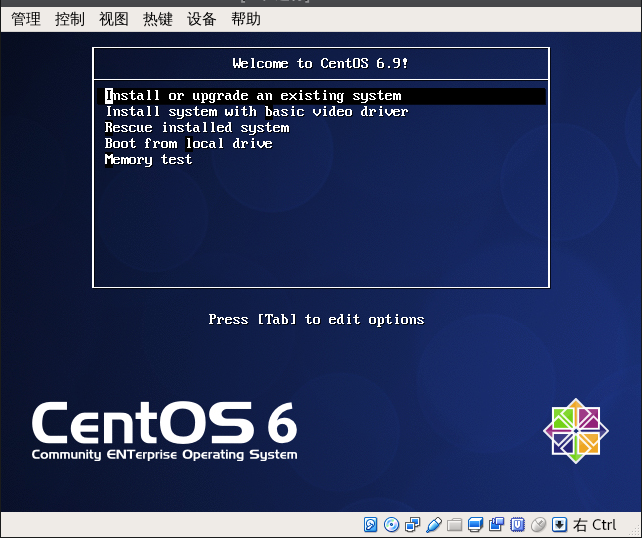Click the optical disc drive icon

(391, 524)
